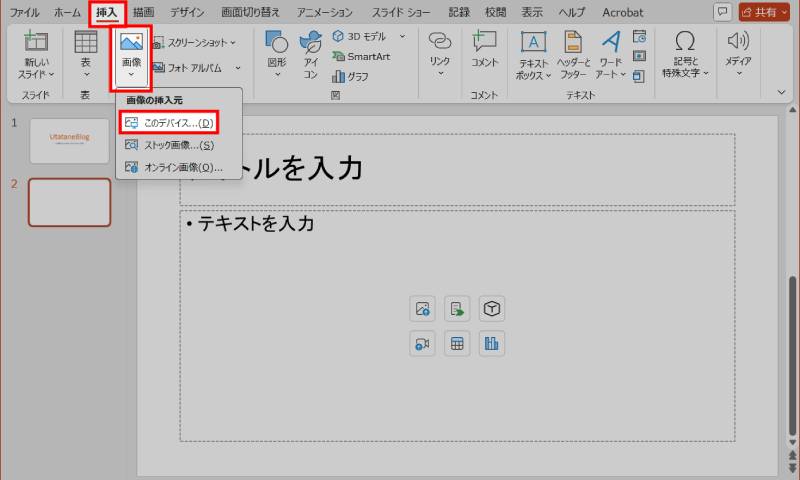Insert a グラフ chart
The width and height of the screenshot is (800, 480).
351,77
